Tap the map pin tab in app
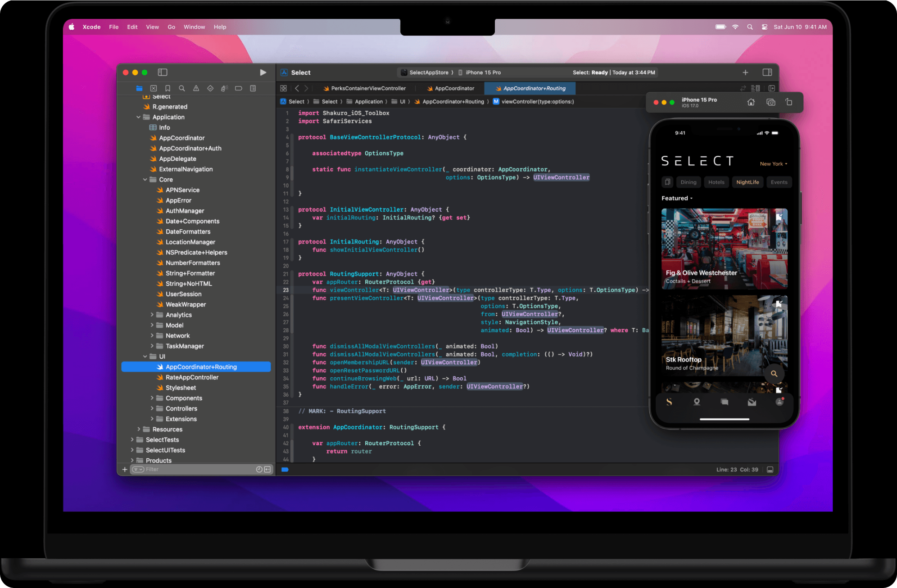 [697, 402]
